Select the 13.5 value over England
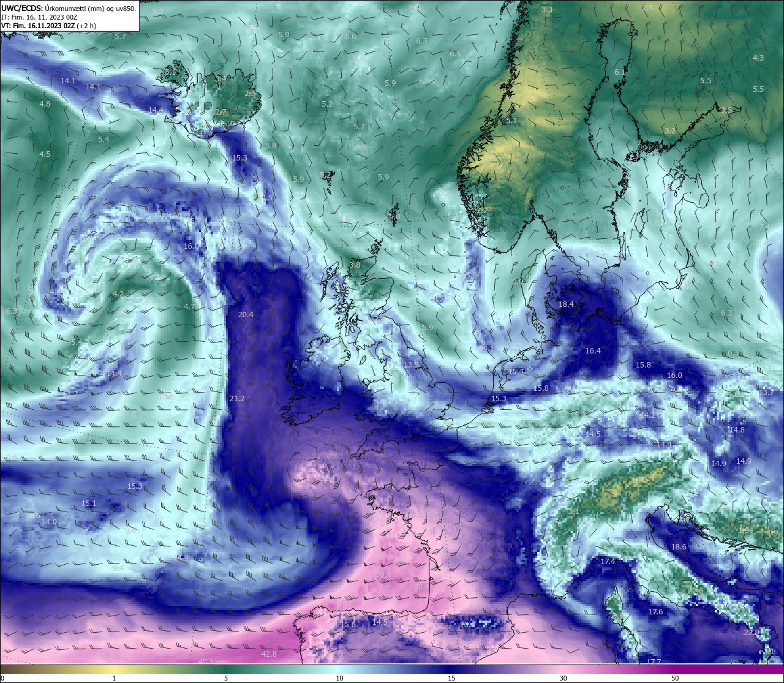Viewport: 784px width, 683px height. pos(412,364)
